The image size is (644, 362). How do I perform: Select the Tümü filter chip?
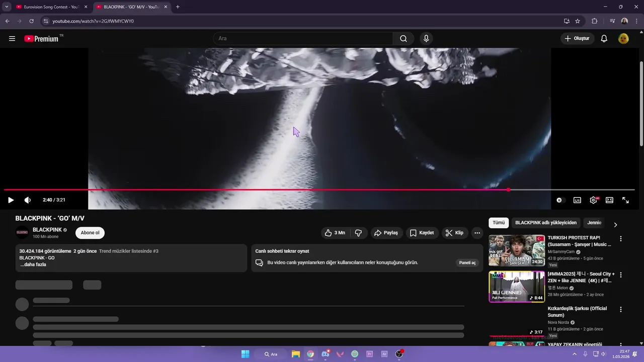[x=499, y=223]
